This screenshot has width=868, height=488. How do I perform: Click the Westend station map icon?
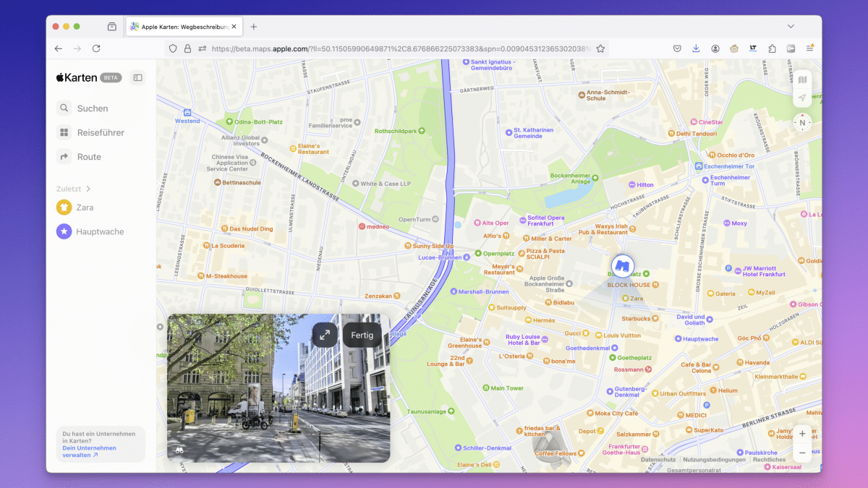[187, 113]
